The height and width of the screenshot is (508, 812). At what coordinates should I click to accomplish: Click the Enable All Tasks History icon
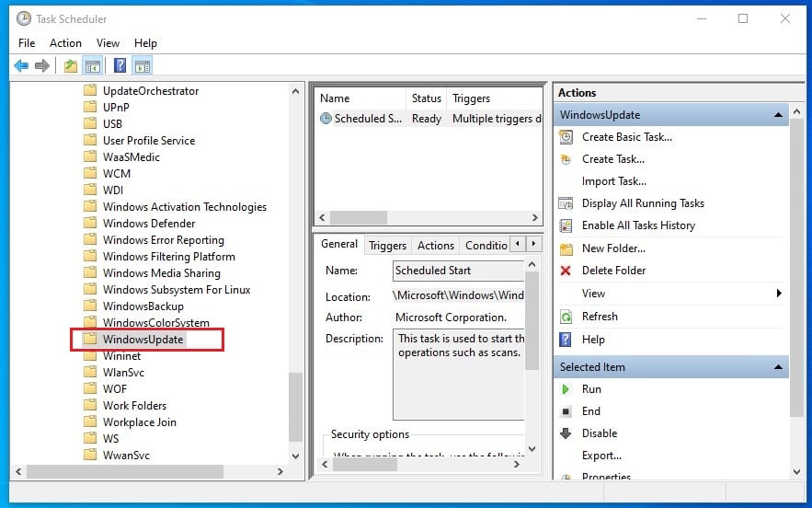click(x=566, y=226)
